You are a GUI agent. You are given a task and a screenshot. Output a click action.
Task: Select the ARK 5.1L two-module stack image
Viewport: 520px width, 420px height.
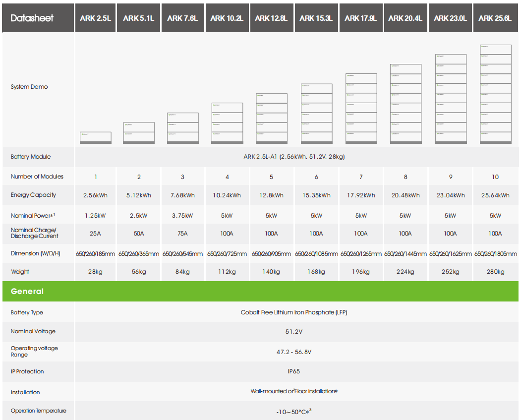(139, 133)
